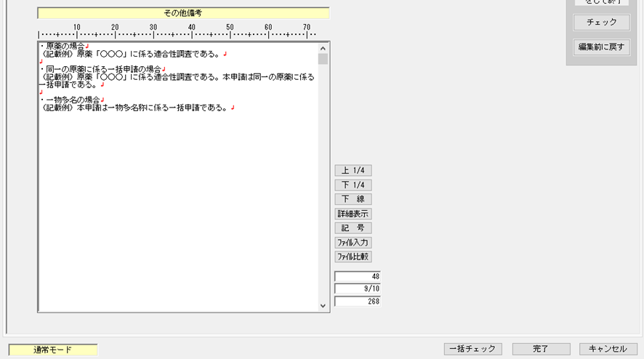Viewport: 644px width, 359px height.
Task: Click the 通常モード status indicator
Action: (x=52, y=350)
